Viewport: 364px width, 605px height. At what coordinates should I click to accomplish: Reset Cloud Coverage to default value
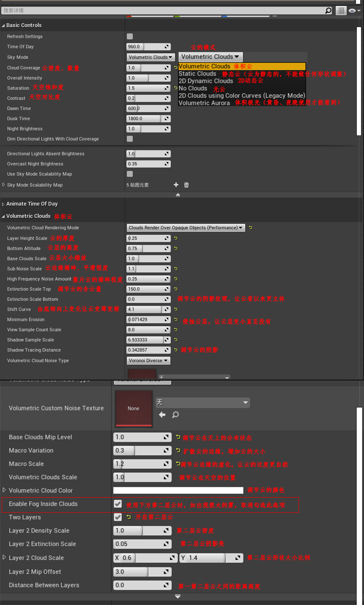point(175,68)
